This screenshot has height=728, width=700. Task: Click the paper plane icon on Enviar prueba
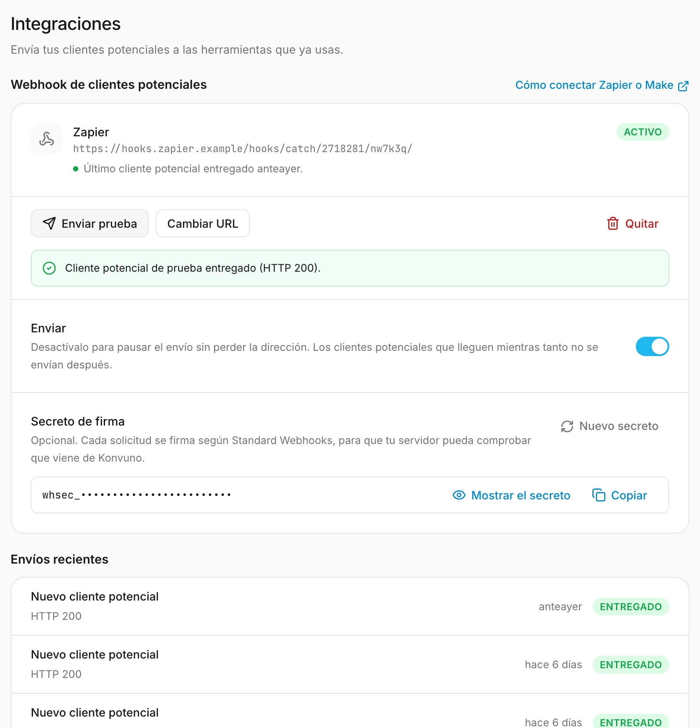click(x=49, y=223)
